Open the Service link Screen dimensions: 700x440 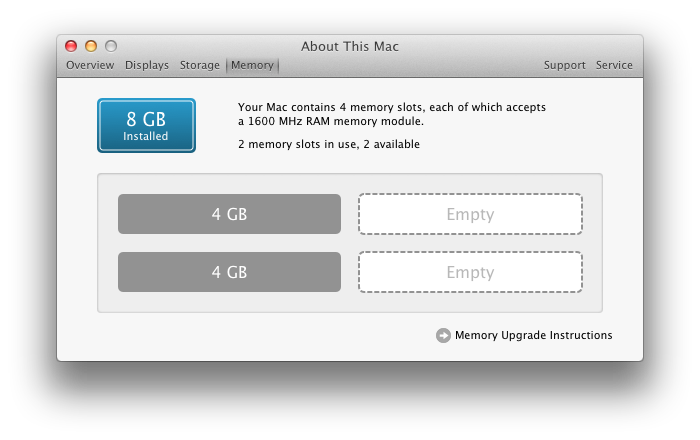614,65
